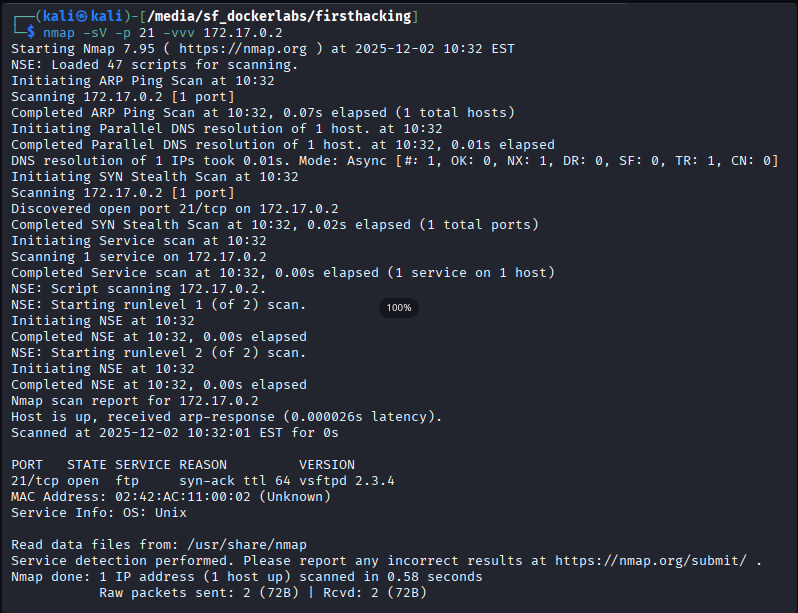Click the 21/tcp entry in the results table
Image resolution: width=798 pixels, height=613 pixels.
tap(35, 480)
